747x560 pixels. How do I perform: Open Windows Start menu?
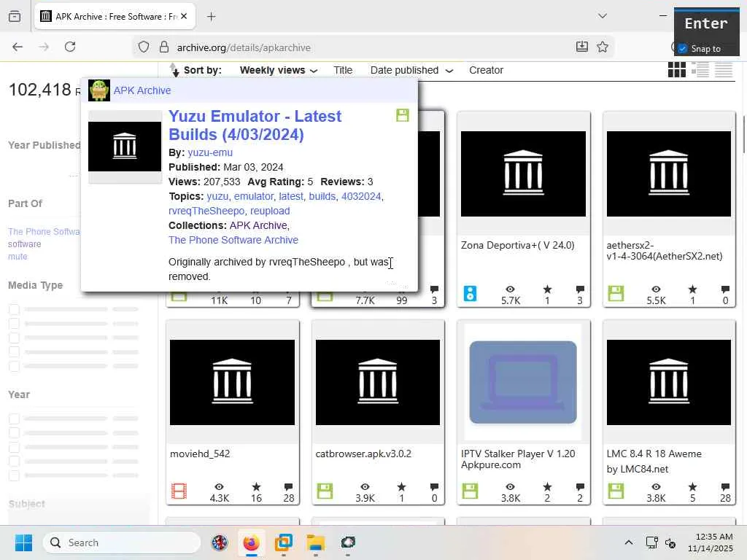pyautogui.click(x=23, y=542)
